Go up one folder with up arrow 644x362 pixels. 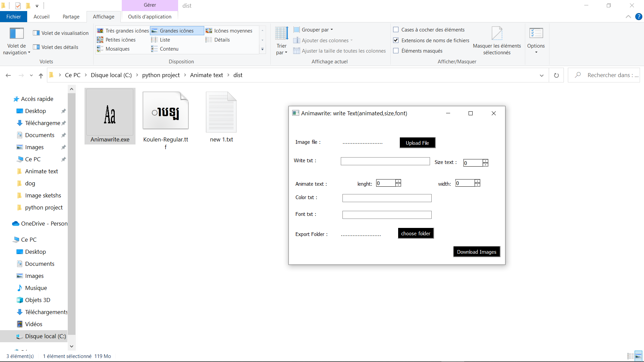click(41, 75)
